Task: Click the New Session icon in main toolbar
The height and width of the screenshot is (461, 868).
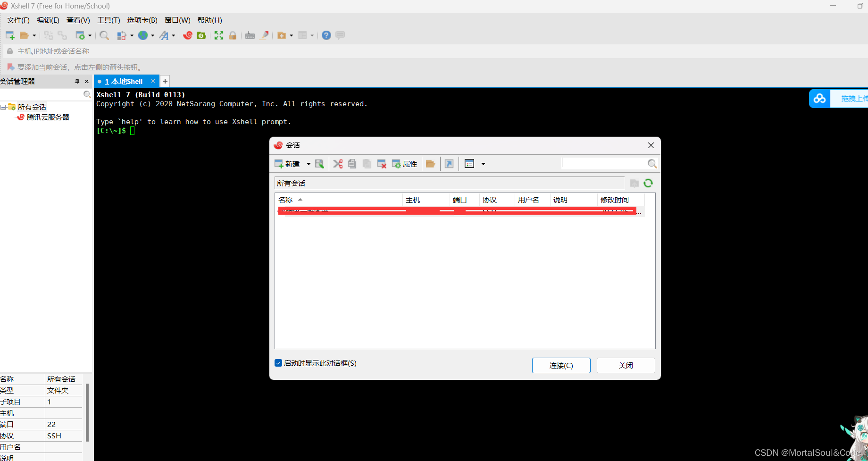Action: (10, 35)
